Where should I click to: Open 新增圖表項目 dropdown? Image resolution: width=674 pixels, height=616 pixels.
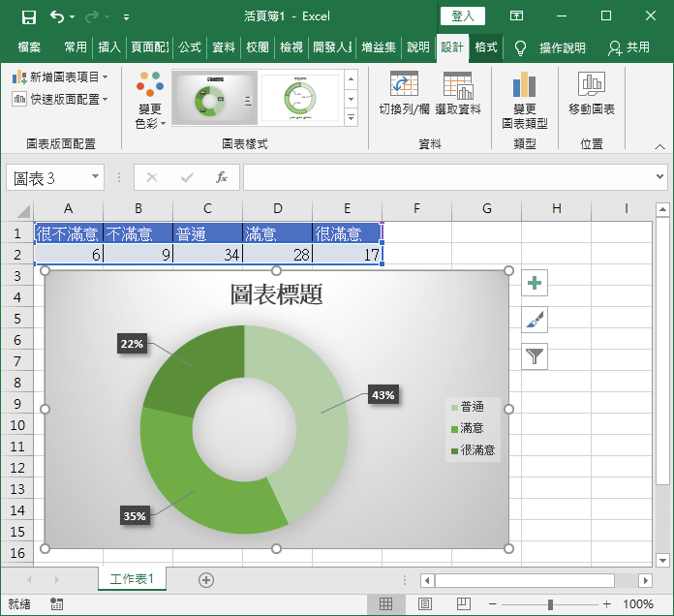click(60, 77)
